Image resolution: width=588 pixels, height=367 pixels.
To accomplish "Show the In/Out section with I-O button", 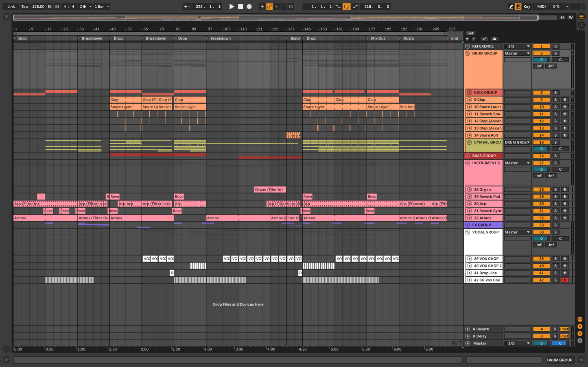I will point(580,319).
